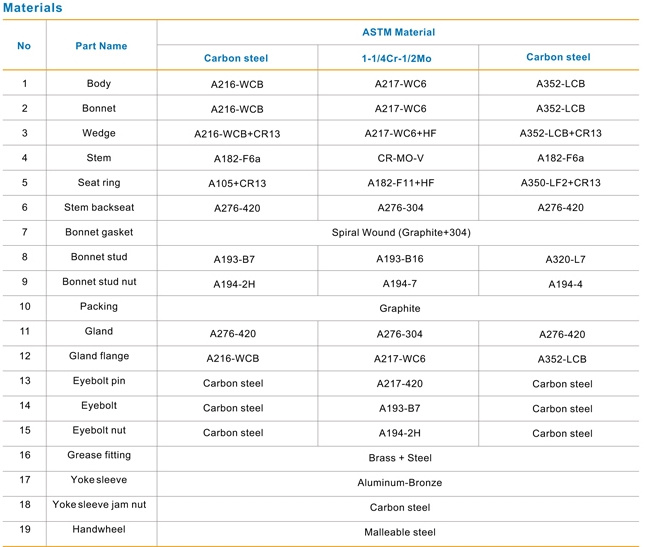Click the Body part name cell

99,84
